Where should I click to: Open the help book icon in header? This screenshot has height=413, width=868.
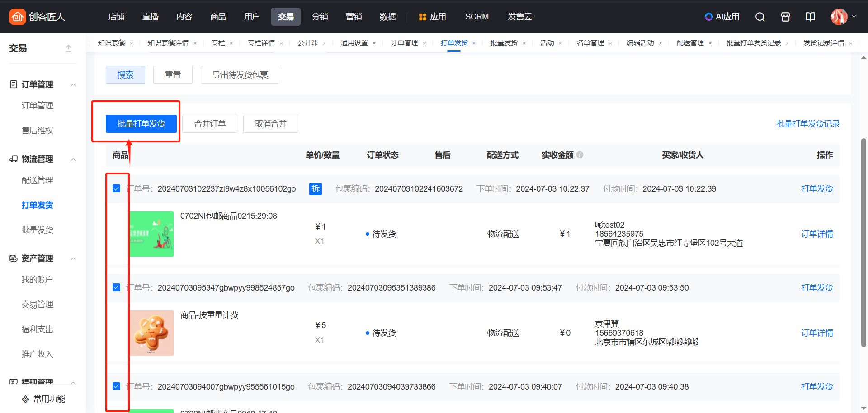pyautogui.click(x=810, y=17)
